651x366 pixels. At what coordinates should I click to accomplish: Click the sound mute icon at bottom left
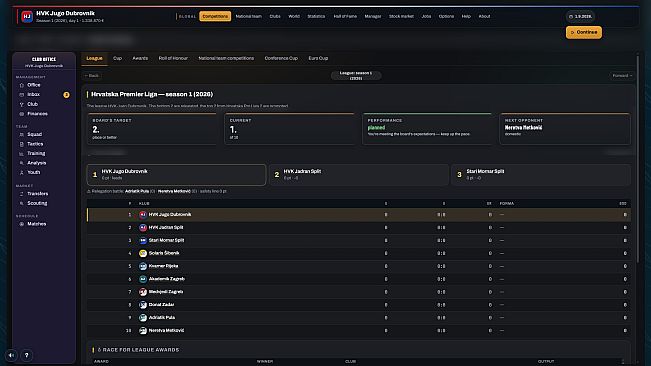pyautogui.click(x=11, y=355)
